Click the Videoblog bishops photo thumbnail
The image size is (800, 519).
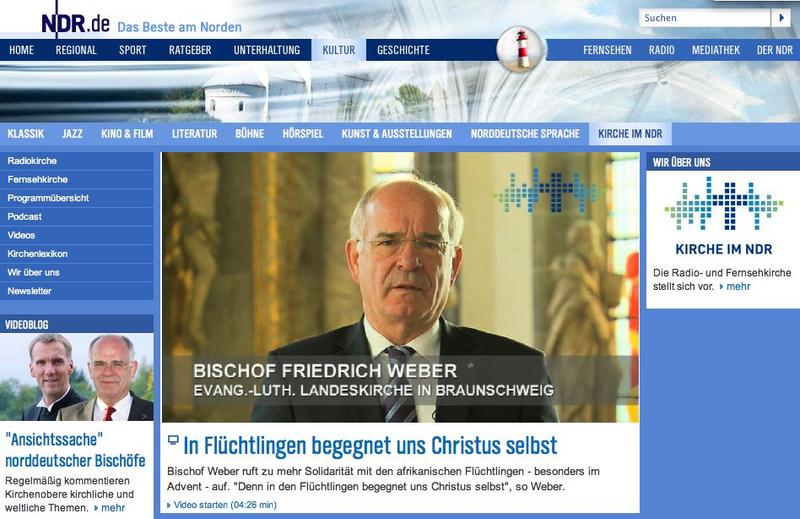(x=77, y=377)
